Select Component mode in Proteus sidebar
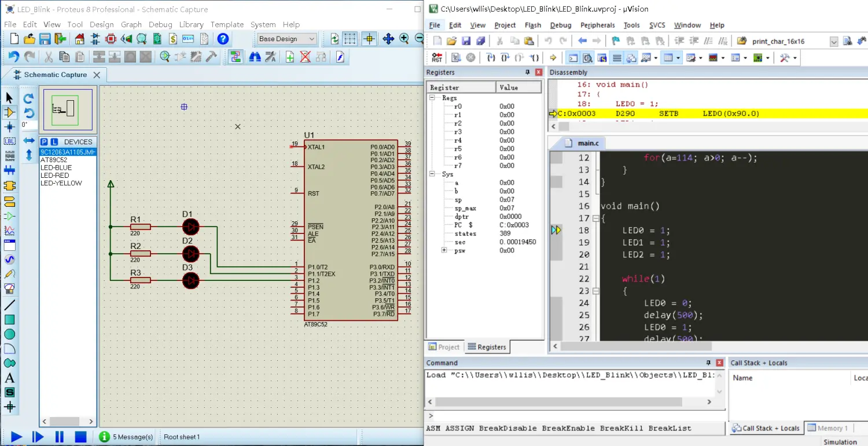Screen dimensions: 868x446 click(x=9, y=112)
